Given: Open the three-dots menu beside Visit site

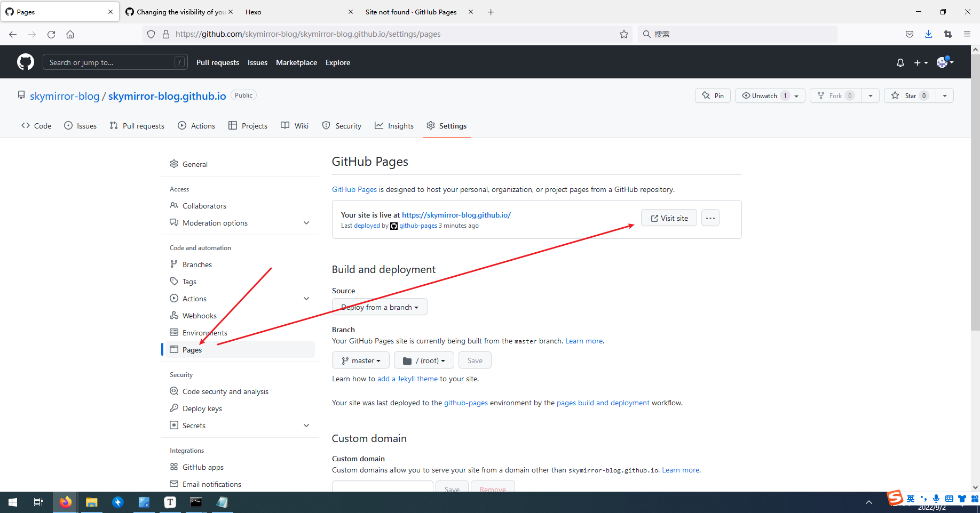Looking at the screenshot, I should 710,218.
